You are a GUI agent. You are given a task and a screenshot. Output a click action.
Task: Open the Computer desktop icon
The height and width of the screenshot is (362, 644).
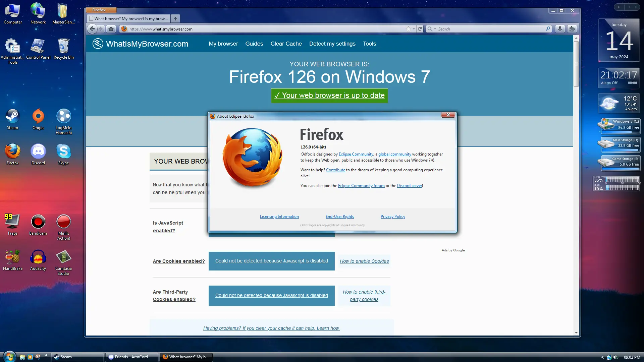click(13, 14)
